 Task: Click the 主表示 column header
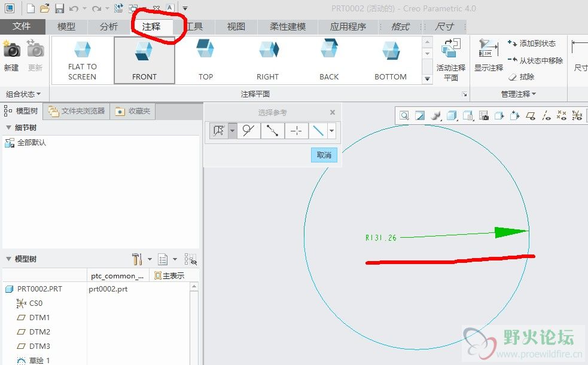click(169, 275)
